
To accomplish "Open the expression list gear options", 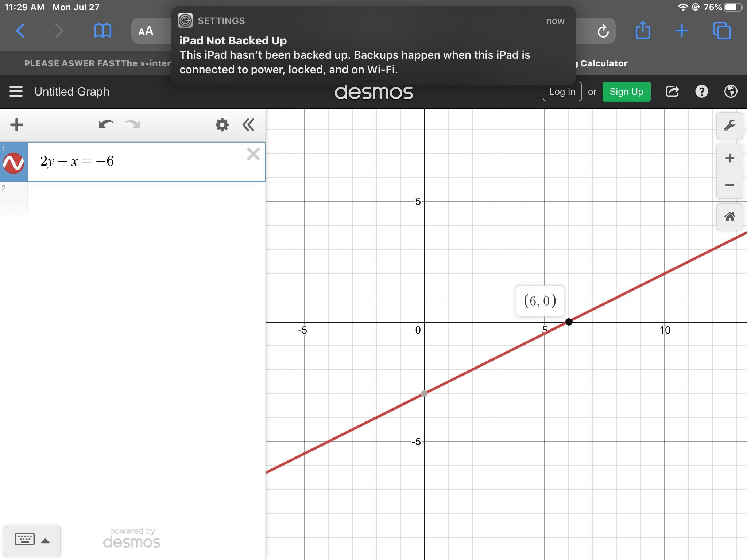I will 222,125.
